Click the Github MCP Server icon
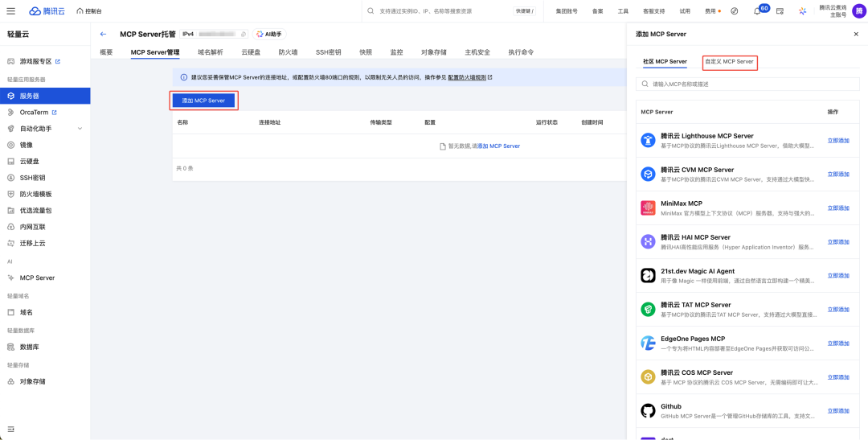Viewport: 868px width, 440px height. click(x=648, y=410)
